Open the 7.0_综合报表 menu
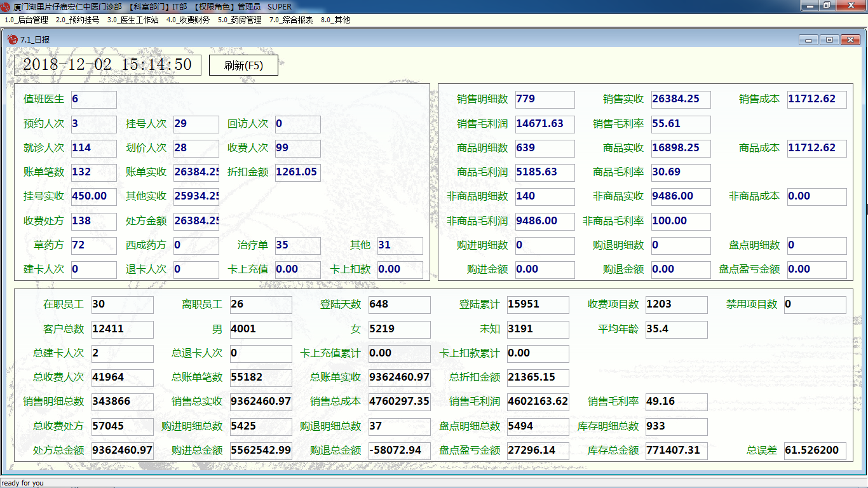Screen dimensions: 868x488 pyautogui.click(x=291, y=20)
